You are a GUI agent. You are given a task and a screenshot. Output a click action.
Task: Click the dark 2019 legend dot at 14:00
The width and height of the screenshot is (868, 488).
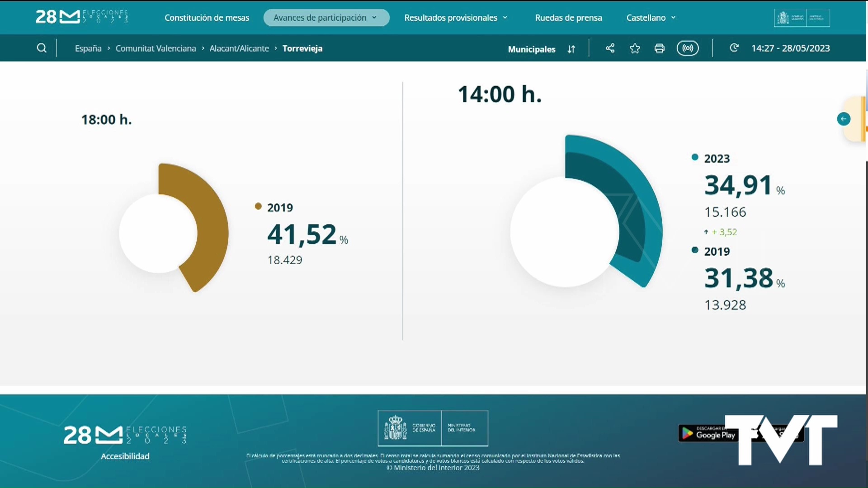pyautogui.click(x=695, y=250)
